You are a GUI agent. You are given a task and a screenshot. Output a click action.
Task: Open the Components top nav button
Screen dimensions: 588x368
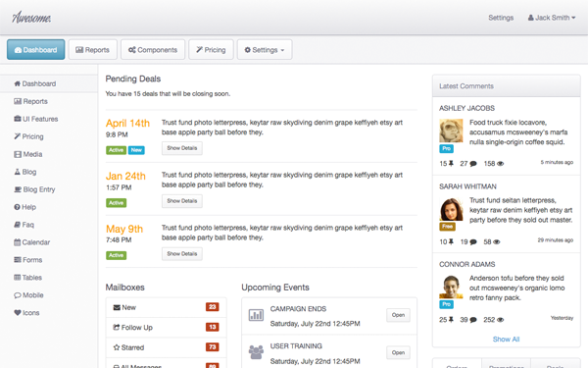(153, 50)
